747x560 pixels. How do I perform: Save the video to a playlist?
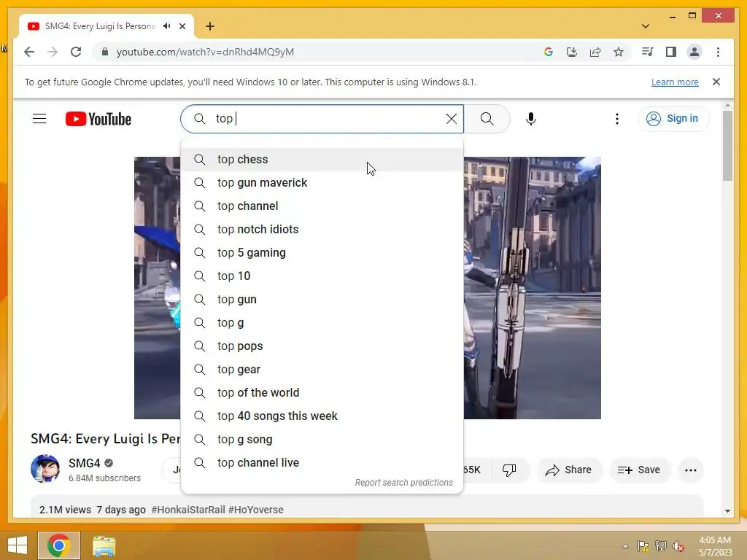coord(639,470)
